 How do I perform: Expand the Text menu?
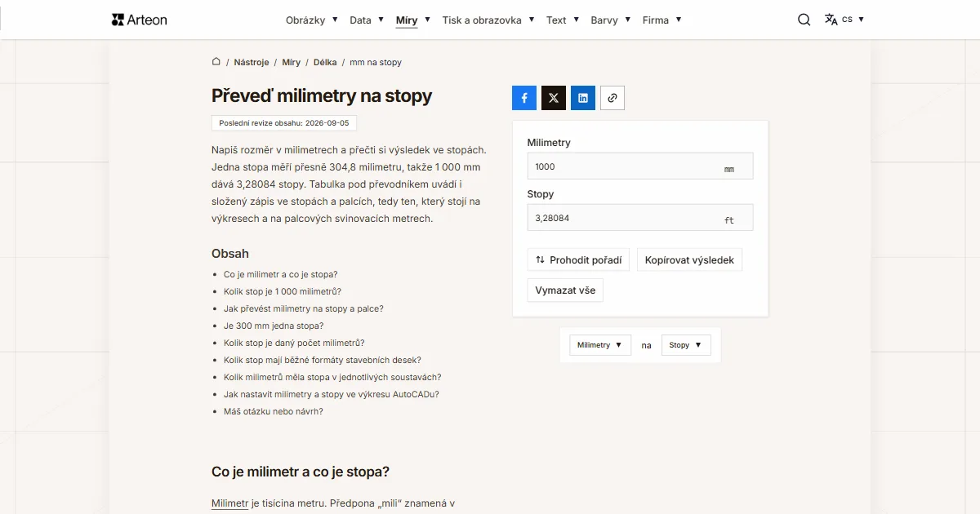pyautogui.click(x=563, y=20)
